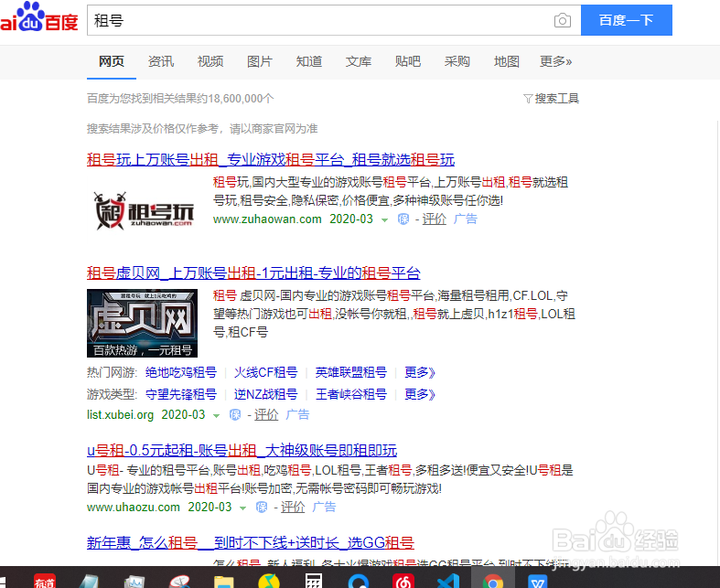Visit list.xubei.org URL link

point(121,414)
